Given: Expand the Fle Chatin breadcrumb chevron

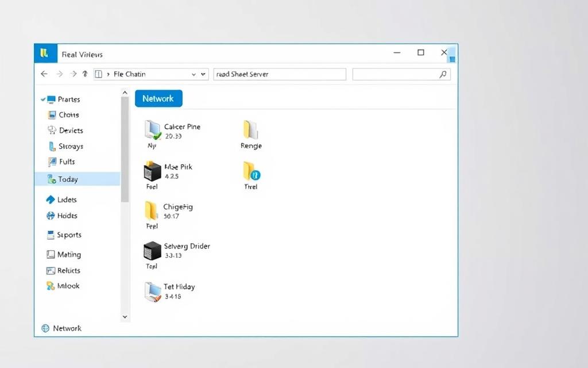Looking at the screenshot, I should (x=108, y=74).
